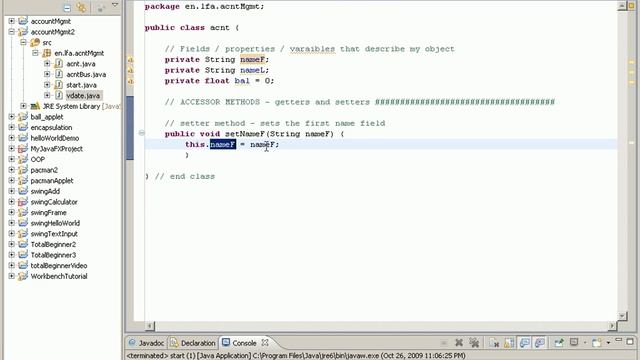Select acnt.java file
The height and width of the screenshot is (360, 640).
pyautogui.click(x=81, y=64)
